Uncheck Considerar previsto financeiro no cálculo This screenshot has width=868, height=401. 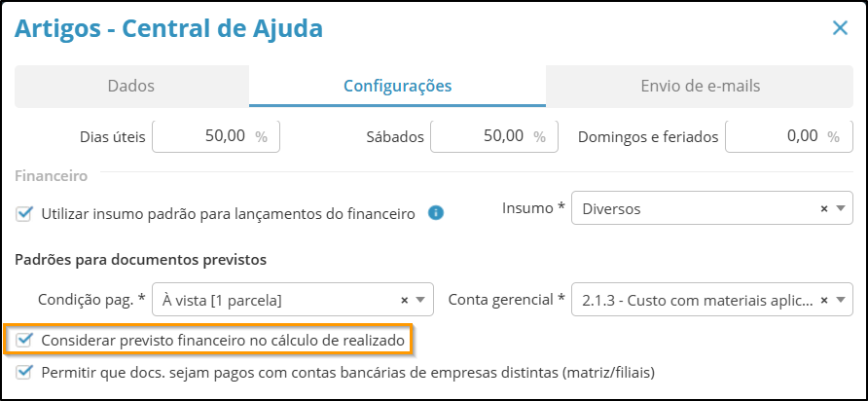(x=23, y=340)
